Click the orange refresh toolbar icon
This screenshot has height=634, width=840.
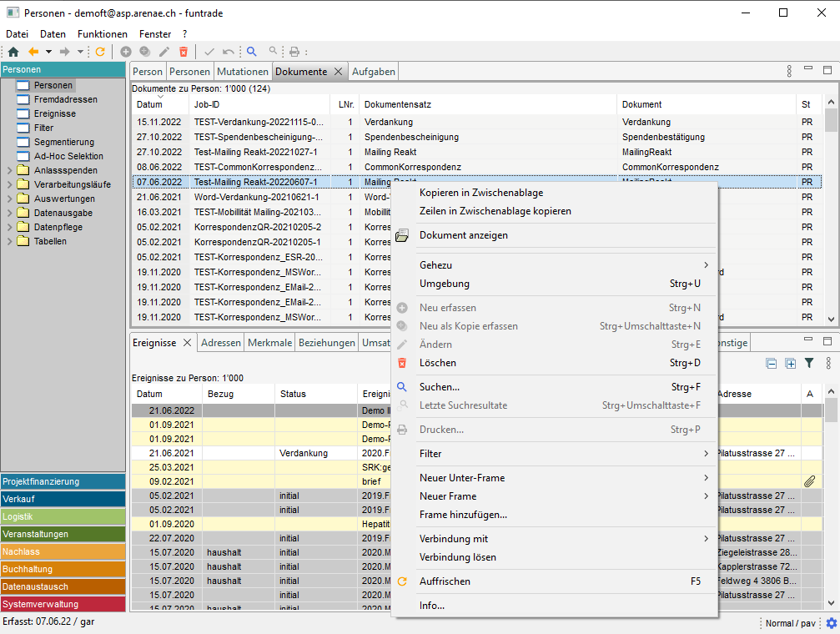[100, 52]
